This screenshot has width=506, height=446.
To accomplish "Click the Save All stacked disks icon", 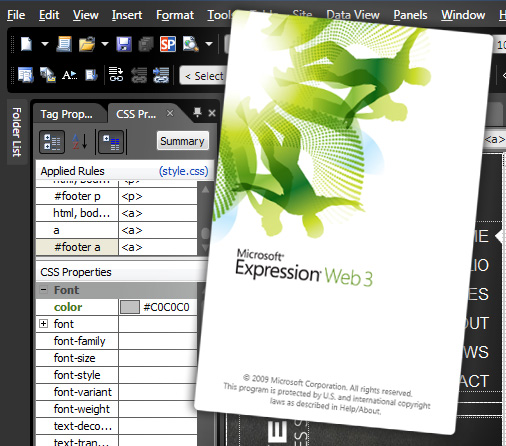I will click(146, 44).
